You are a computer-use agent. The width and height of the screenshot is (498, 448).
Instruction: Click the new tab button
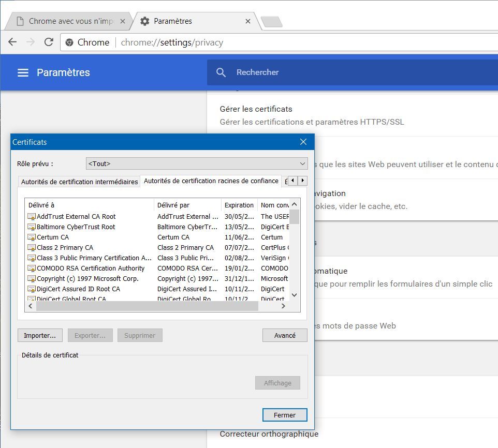point(271,22)
